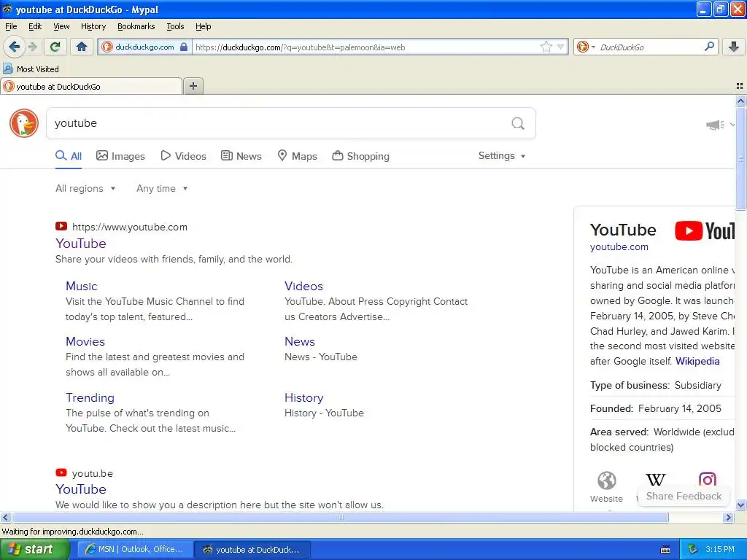Open the Trending sitelink

[90, 397]
